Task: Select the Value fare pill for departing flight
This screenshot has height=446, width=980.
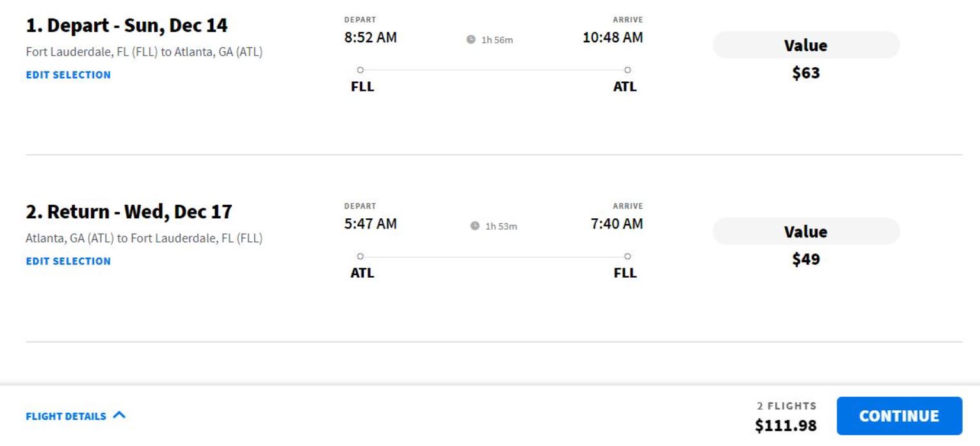Action: pos(806,45)
